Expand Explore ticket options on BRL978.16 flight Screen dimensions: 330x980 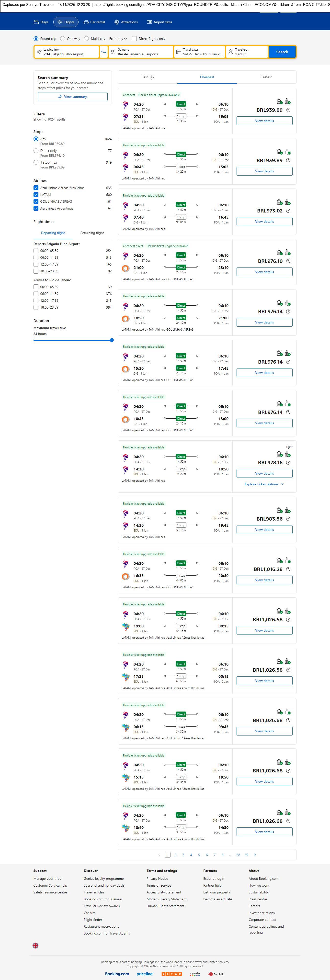coord(264,484)
